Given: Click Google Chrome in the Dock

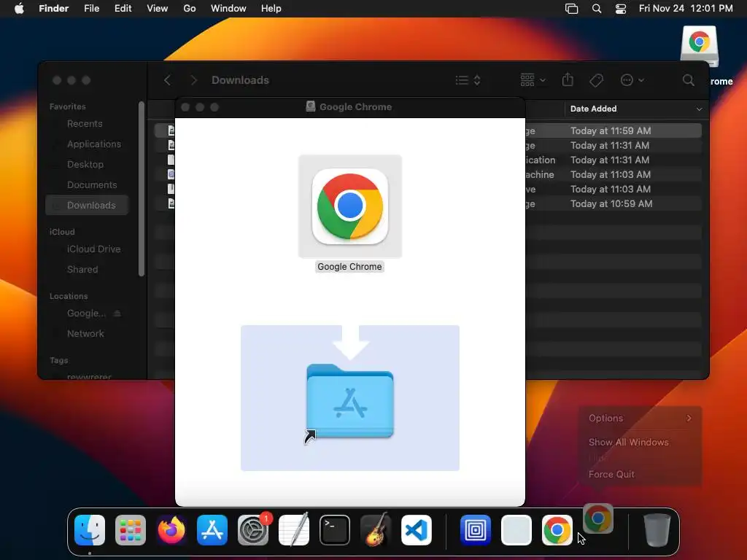Looking at the screenshot, I should 557,530.
